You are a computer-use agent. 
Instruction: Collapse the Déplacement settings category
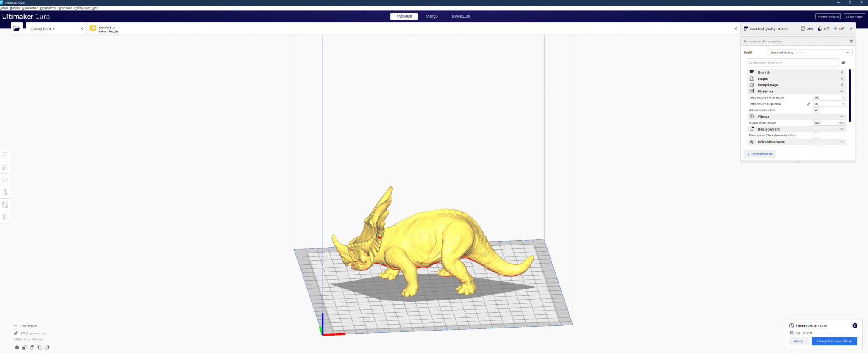click(x=796, y=129)
